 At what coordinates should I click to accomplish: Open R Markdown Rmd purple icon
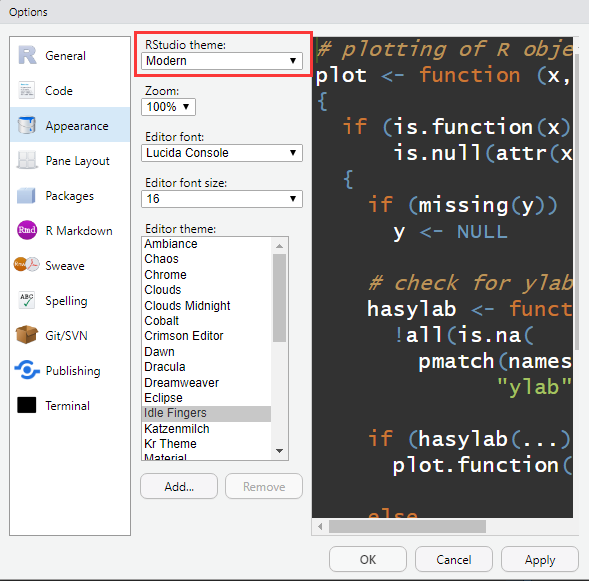27,230
